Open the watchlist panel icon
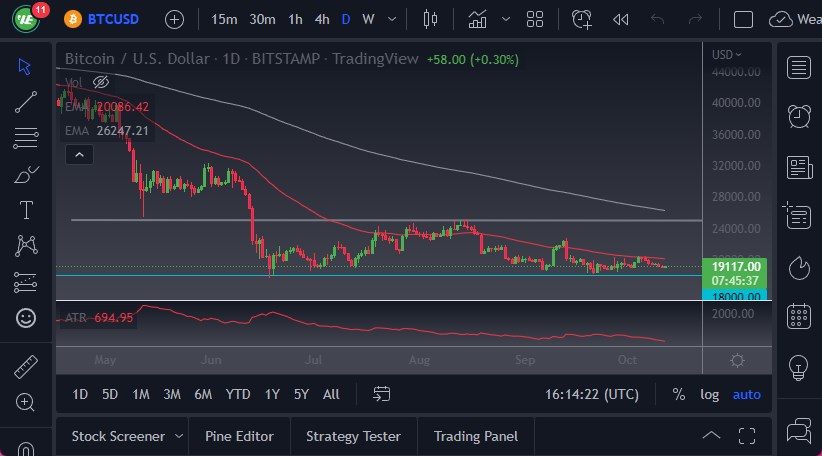 [x=799, y=67]
